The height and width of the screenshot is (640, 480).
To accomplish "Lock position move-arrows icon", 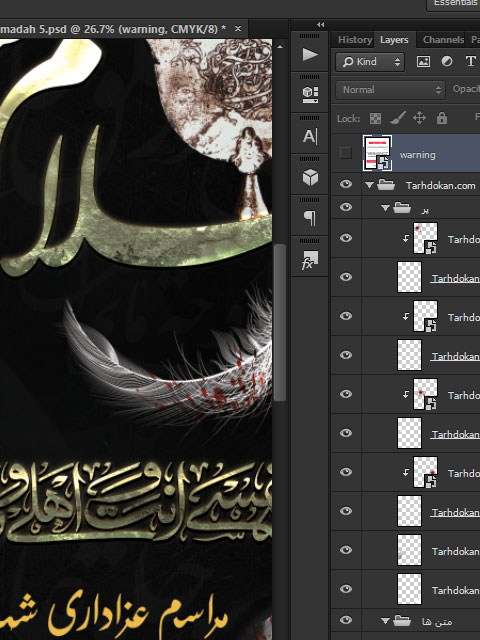I will [x=419, y=118].
